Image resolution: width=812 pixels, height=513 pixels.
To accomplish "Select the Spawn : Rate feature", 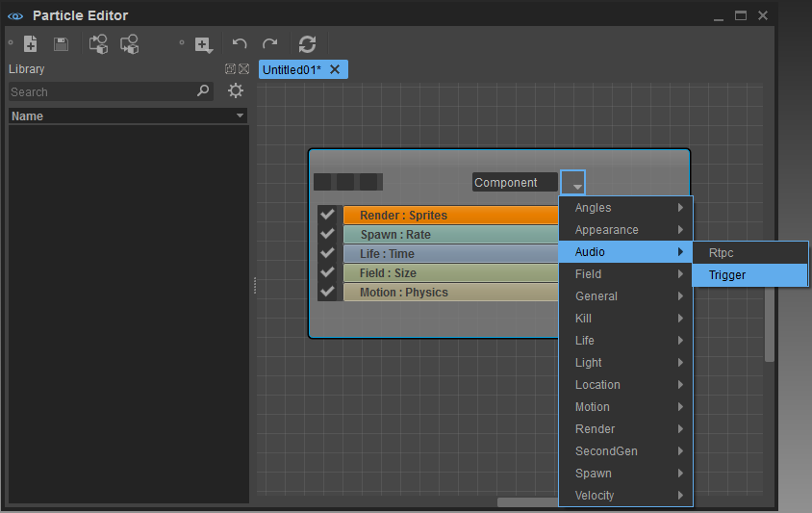I will 450,234.
